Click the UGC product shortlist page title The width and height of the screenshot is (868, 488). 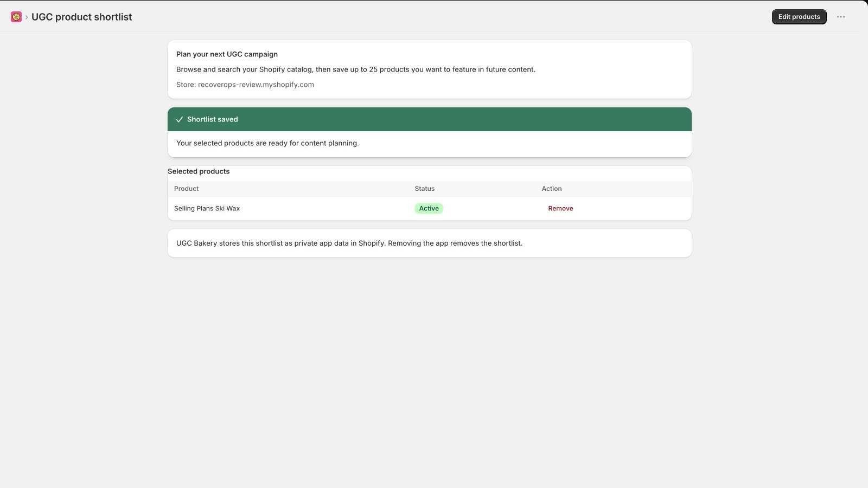(x=81, y=17)
